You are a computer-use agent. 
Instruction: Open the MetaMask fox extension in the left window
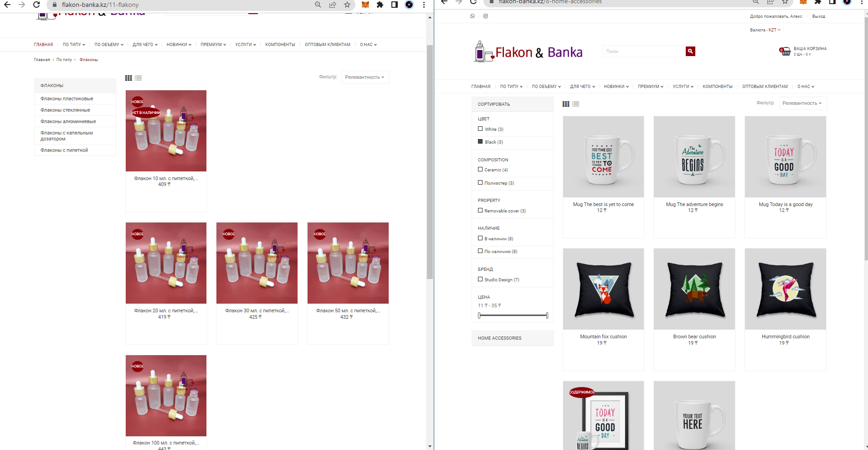pyautogui.click(x=365, y=5)
